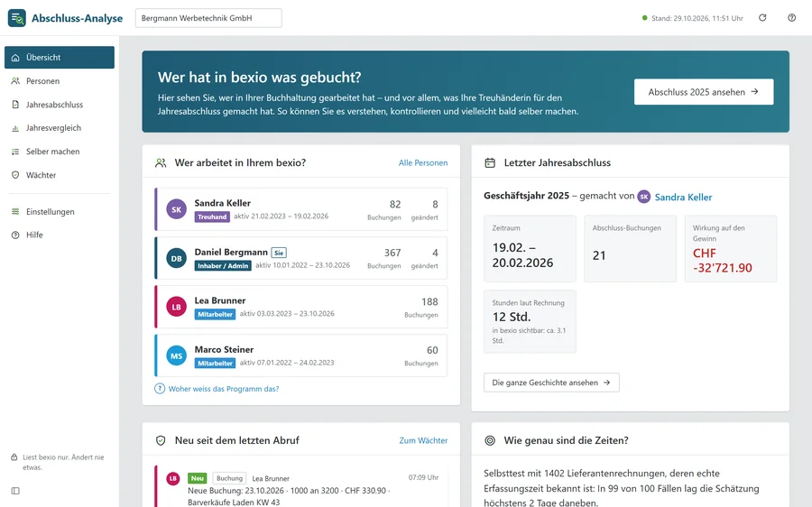Click the document icon beside Jahresabschluss
Screen dimensions: 812x507
pos(15,105)
